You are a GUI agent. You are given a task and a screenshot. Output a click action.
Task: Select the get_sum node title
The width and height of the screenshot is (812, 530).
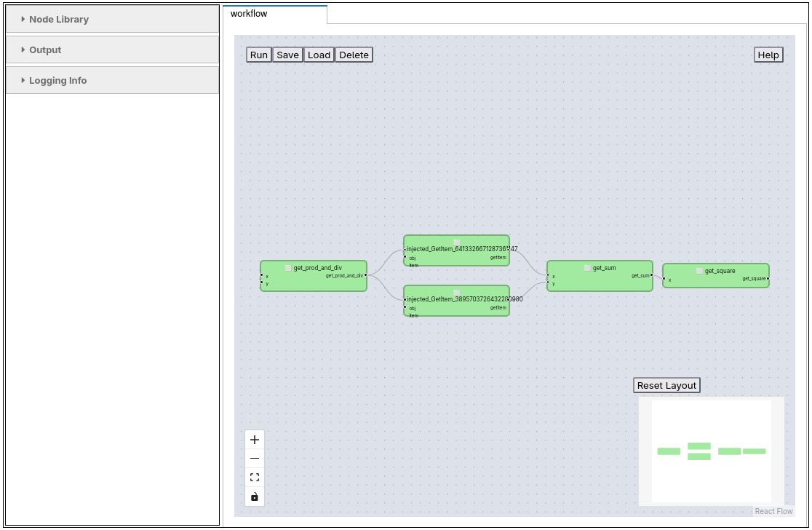pyautogui.click(x=605, y=268)
